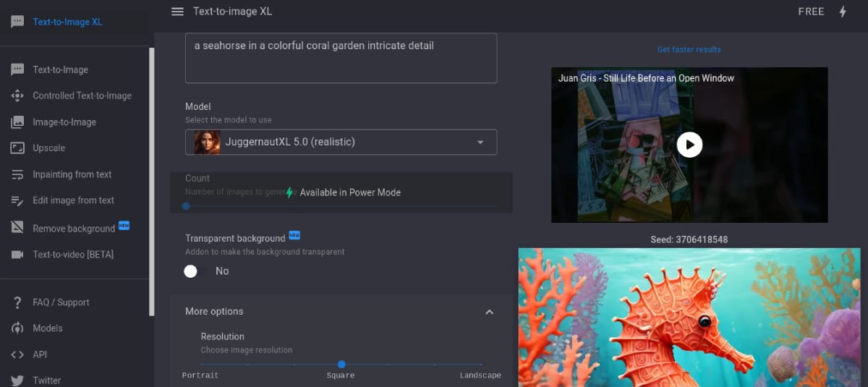Select Image-to-Image menu entry
The width and height of the screenshot is (868, 387).
[x=64, y=122]
